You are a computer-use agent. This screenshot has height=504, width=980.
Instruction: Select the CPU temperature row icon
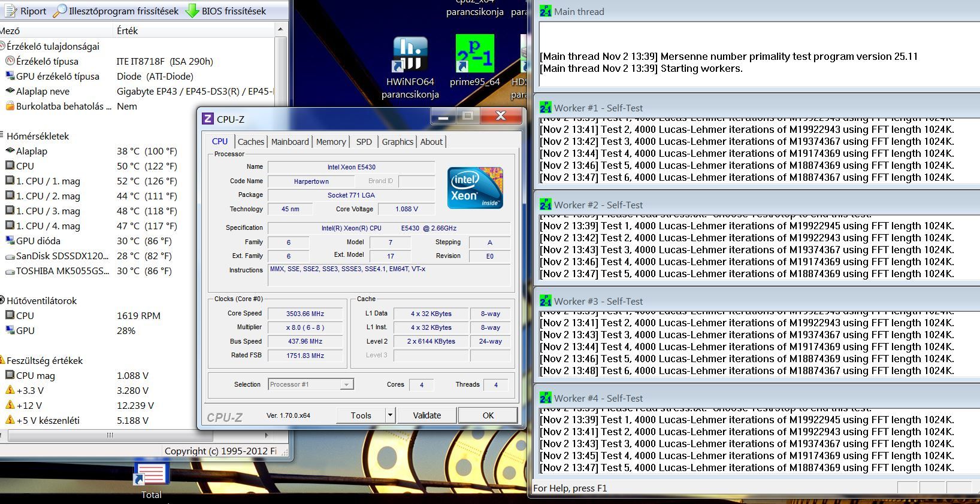[10, 166]
